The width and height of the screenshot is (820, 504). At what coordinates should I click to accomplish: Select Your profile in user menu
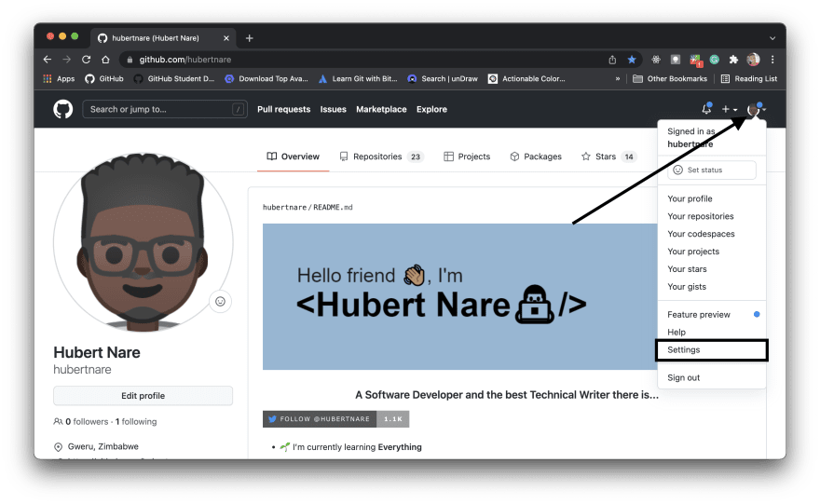click(x=711, y=198)
